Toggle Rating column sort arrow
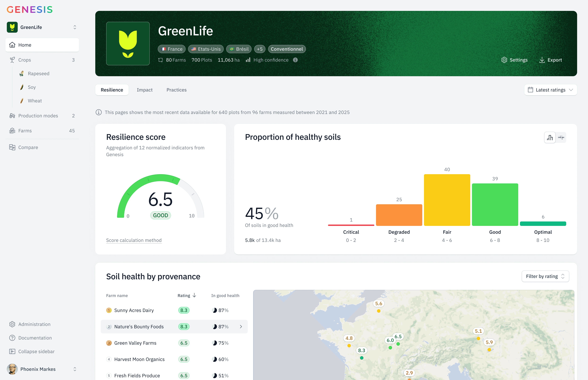Image resolution: width=588 pixels, height=380 pixels. point(194,295)
